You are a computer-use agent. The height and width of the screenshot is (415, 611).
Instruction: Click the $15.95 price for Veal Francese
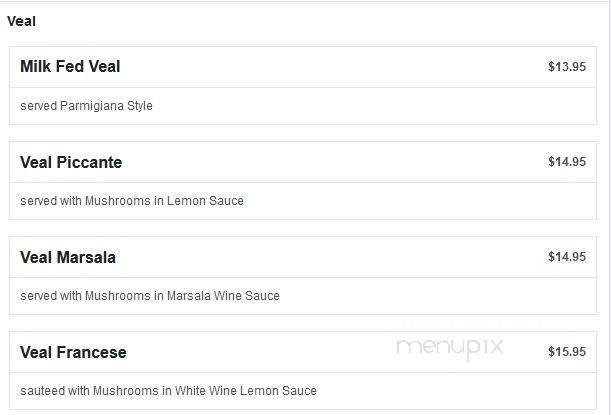click(x=567, y=352)
